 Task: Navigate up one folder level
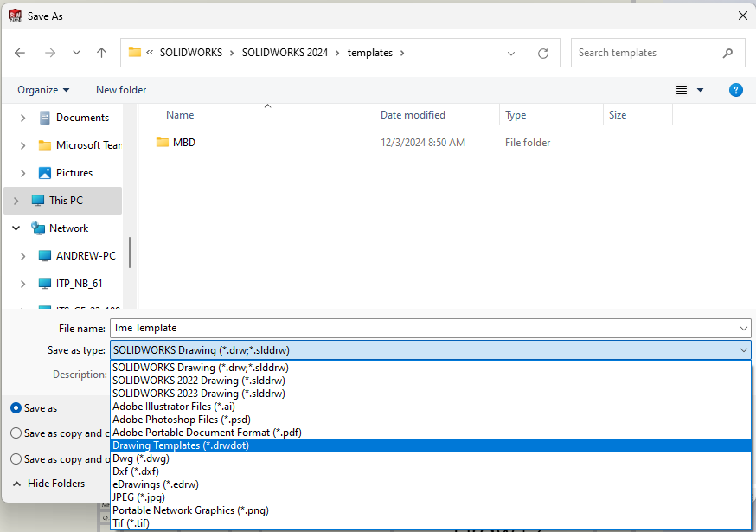pyautogui.click(x=101, y=53)
